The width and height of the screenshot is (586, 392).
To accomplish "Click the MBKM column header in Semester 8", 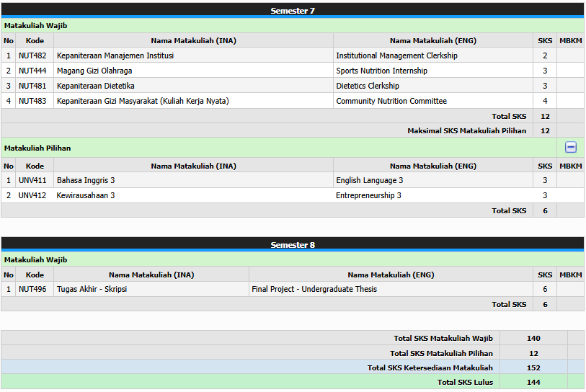I will [x=570, y=275].
